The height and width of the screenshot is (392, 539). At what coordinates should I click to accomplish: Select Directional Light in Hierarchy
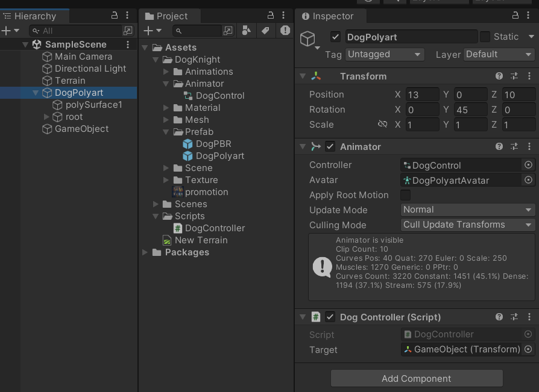pyautogui.click(x=90, y=68)
